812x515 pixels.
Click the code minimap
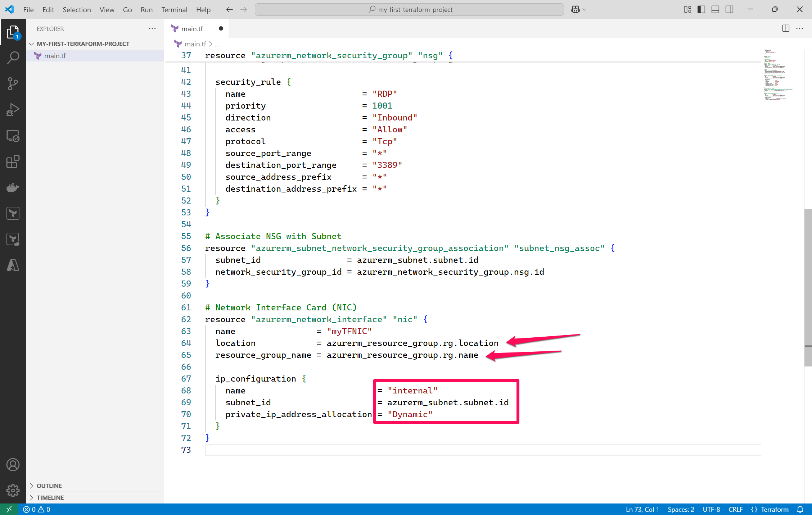pos(780,76)
